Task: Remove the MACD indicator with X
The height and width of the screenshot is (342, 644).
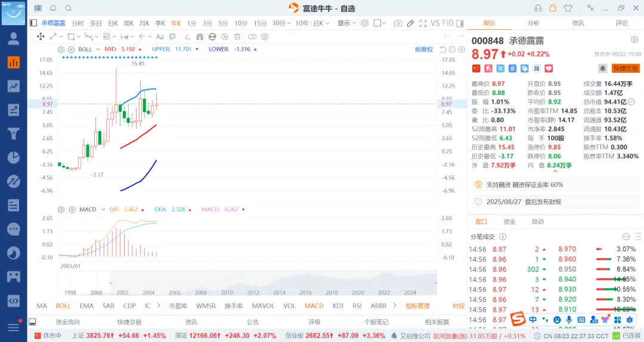Action: click(72, 209)
